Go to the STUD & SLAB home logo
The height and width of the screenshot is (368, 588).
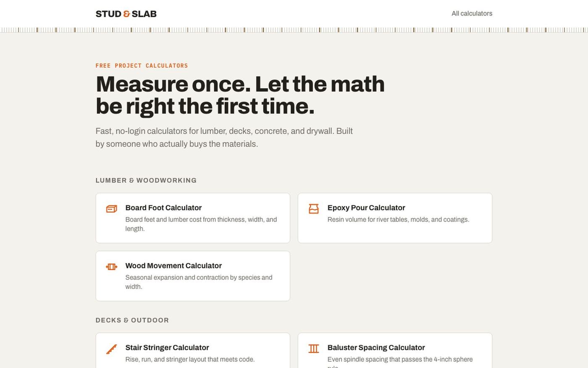point(126,14)
